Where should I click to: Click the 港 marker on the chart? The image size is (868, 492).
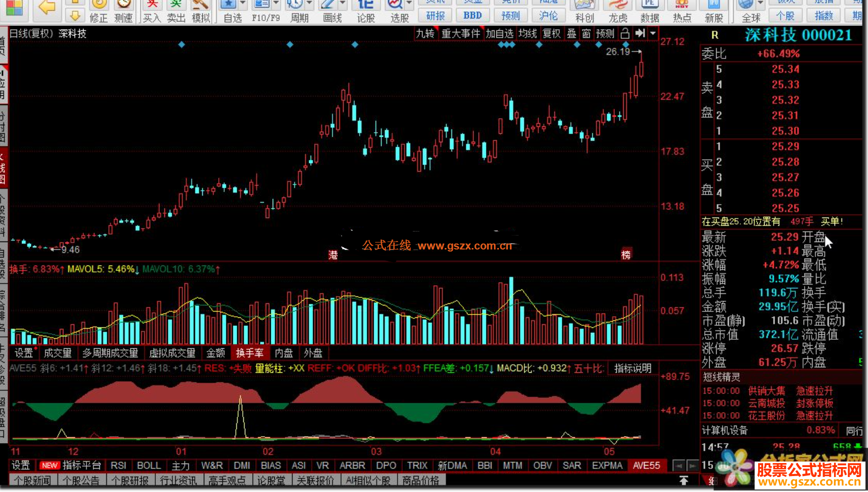tap(333, 254)
